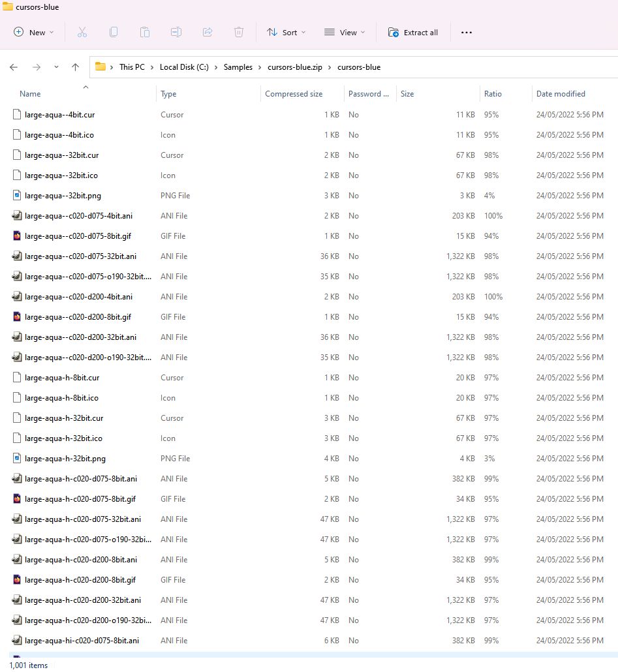Click the Delete trash can icon
The image size is (618, 672).
click(239, 32)
